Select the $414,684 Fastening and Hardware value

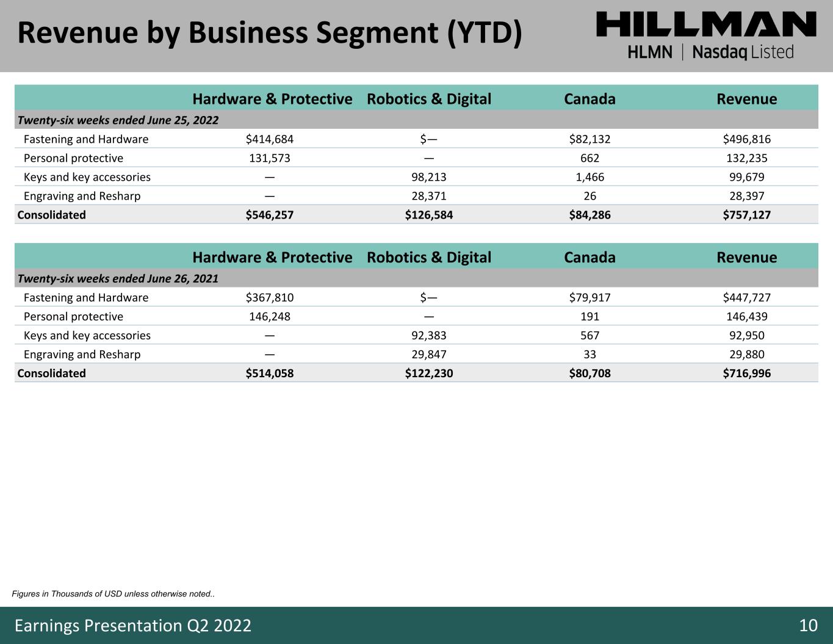click(x=270, y=139)
